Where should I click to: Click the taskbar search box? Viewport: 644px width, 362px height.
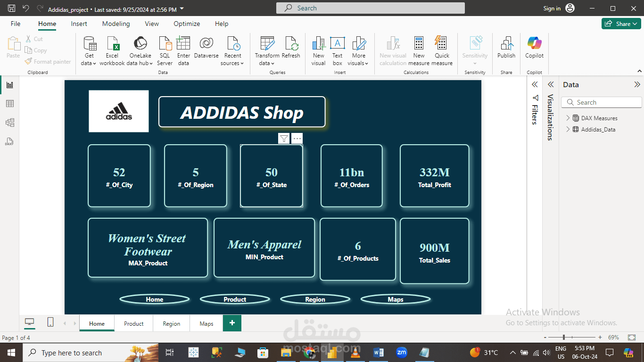[91, 353]
